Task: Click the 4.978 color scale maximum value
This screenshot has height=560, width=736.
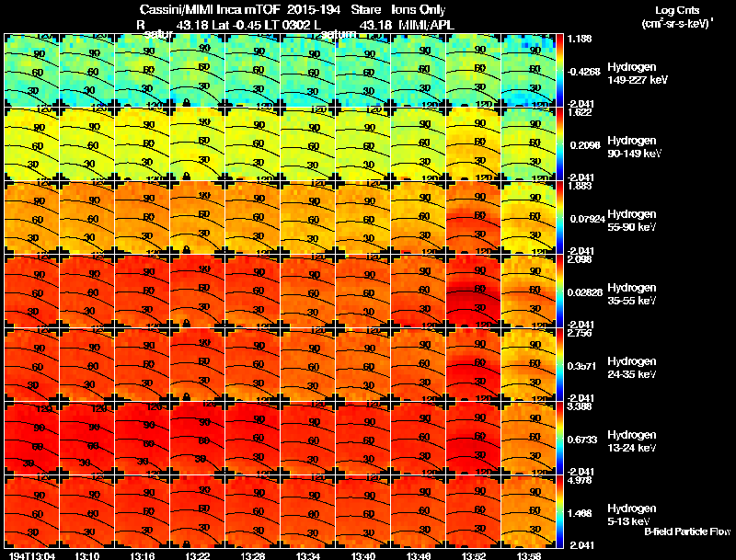Action: pos(580,481)
